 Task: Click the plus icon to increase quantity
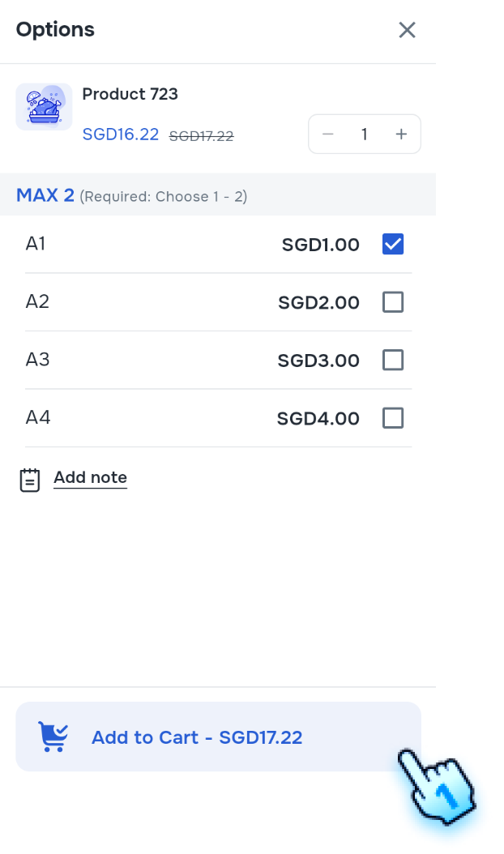click(401, 134)
